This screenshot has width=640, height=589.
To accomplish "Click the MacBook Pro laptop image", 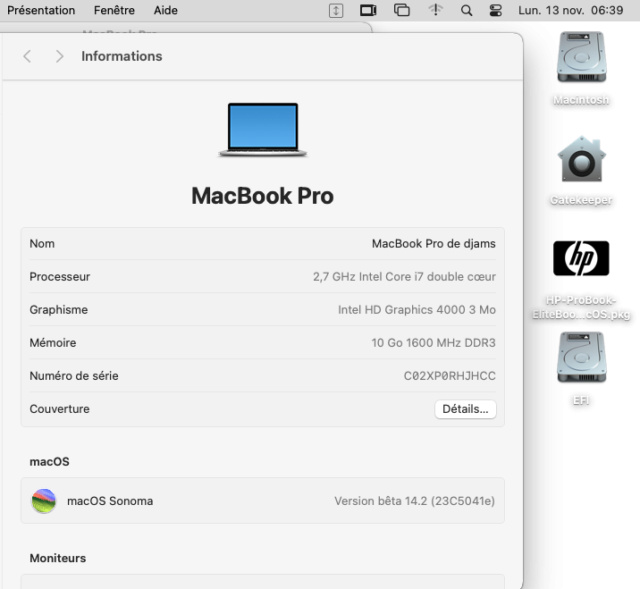I will point(263,130).
